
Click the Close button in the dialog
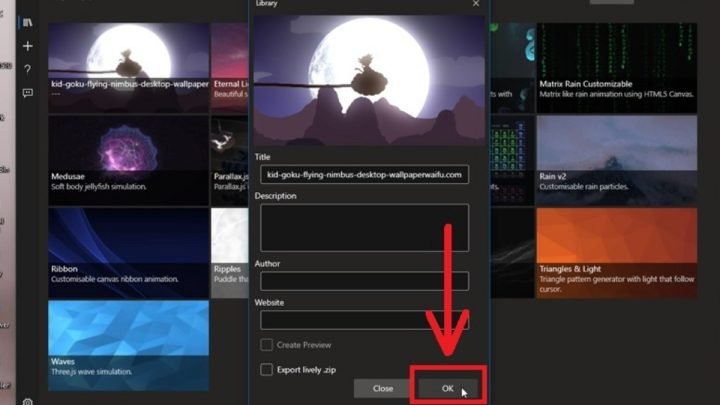[383, 388]
